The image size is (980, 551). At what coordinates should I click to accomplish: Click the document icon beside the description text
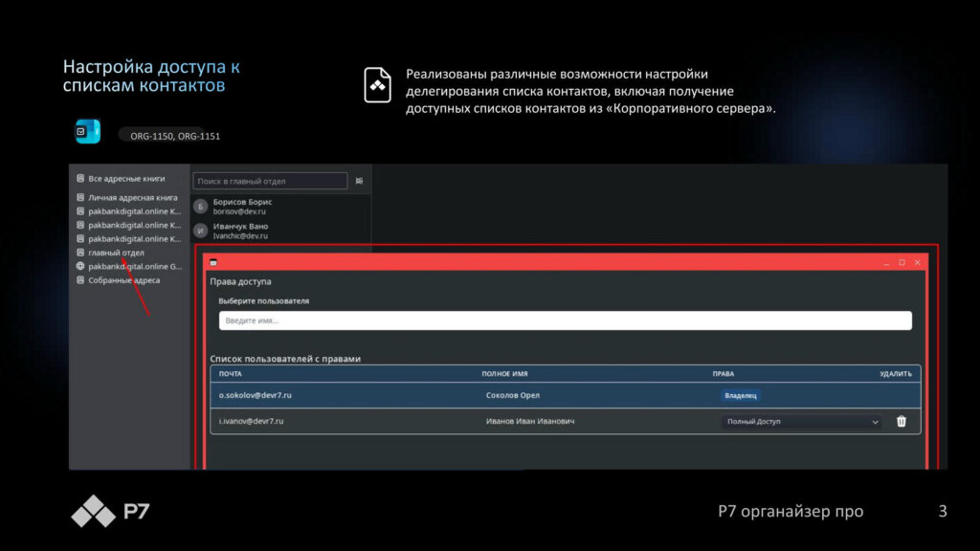coord(378,85)
